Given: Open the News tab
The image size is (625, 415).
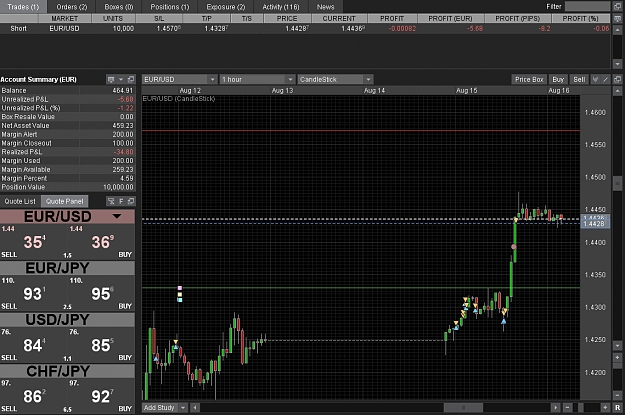Looking at the screenshot, I should click(x=326, y=7).
